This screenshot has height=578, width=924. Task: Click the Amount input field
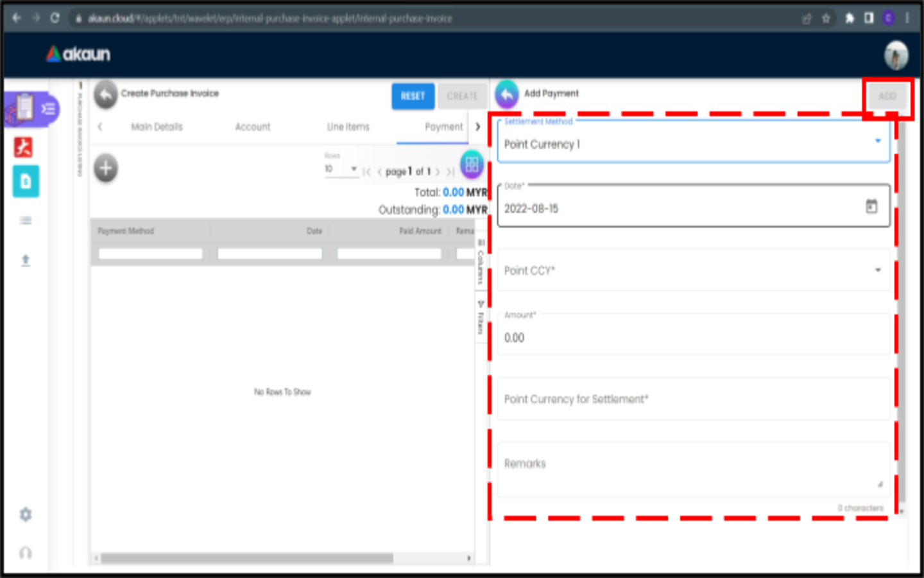click(x=694, y=335)
